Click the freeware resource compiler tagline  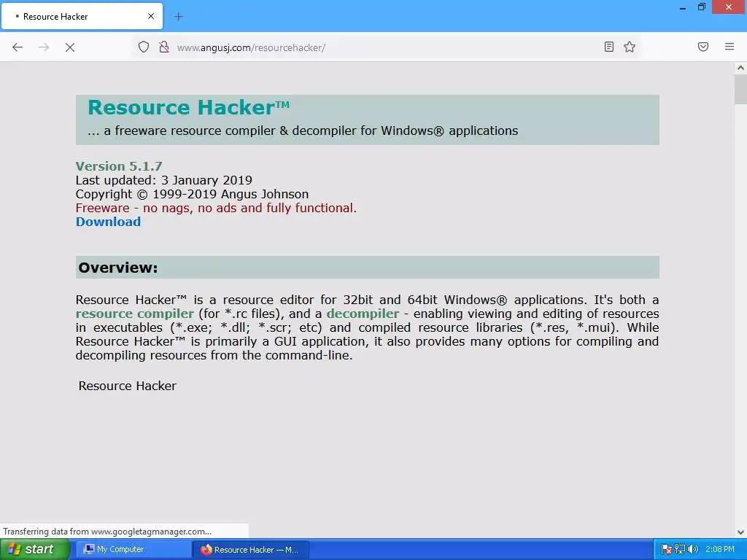pos(303,131)
